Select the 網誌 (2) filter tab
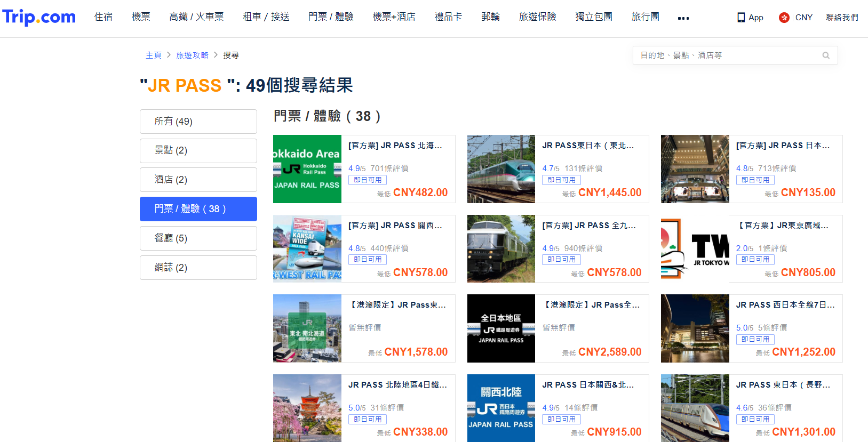 pyautogui.click(x=198, y=268)
